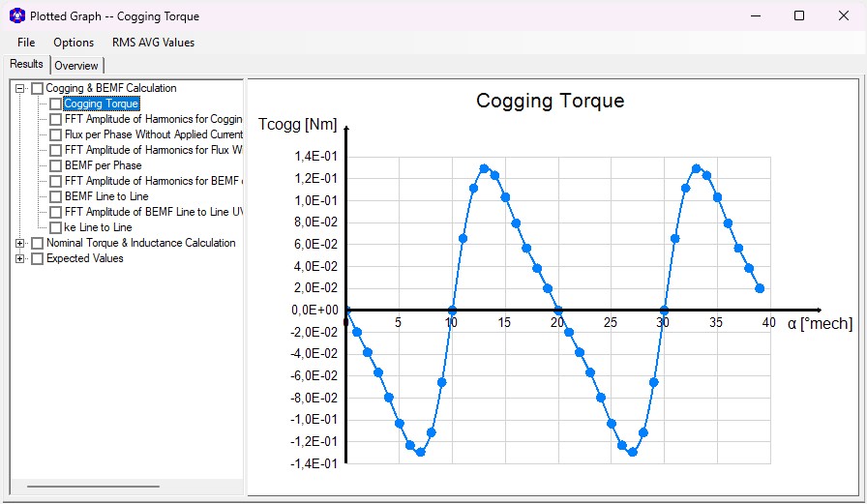This screenshot has width=867, height=504.
Task: Click the Cogging Torque chart title
Action: (x=551, y=101)
